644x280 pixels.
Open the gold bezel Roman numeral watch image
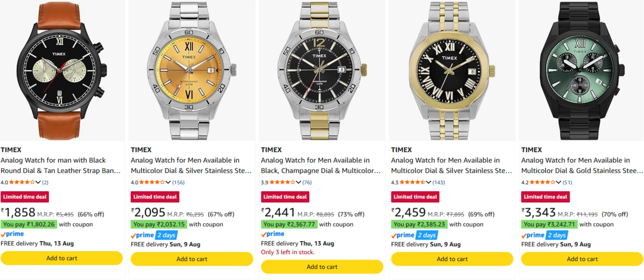(x=452, y=70)
